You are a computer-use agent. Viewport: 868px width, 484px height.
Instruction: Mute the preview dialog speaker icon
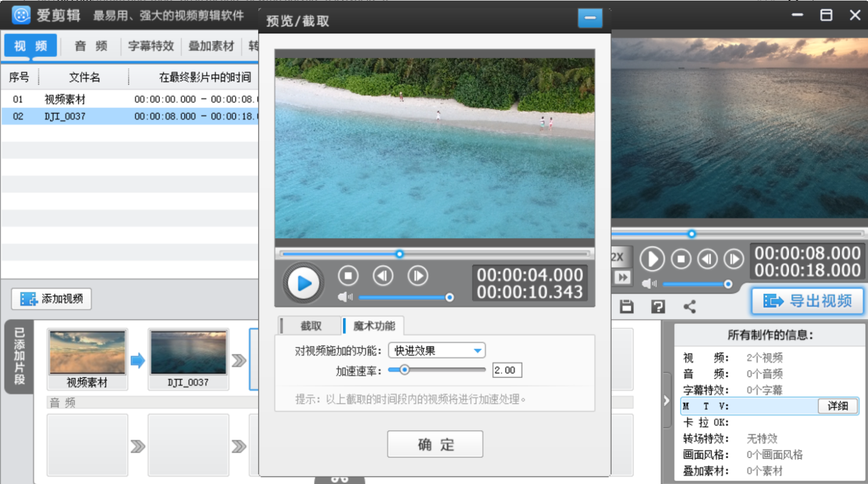tap(345, 297)
